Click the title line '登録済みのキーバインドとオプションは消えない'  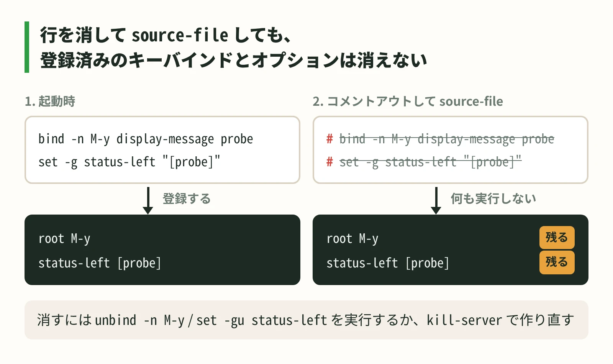tap(233, 60)
